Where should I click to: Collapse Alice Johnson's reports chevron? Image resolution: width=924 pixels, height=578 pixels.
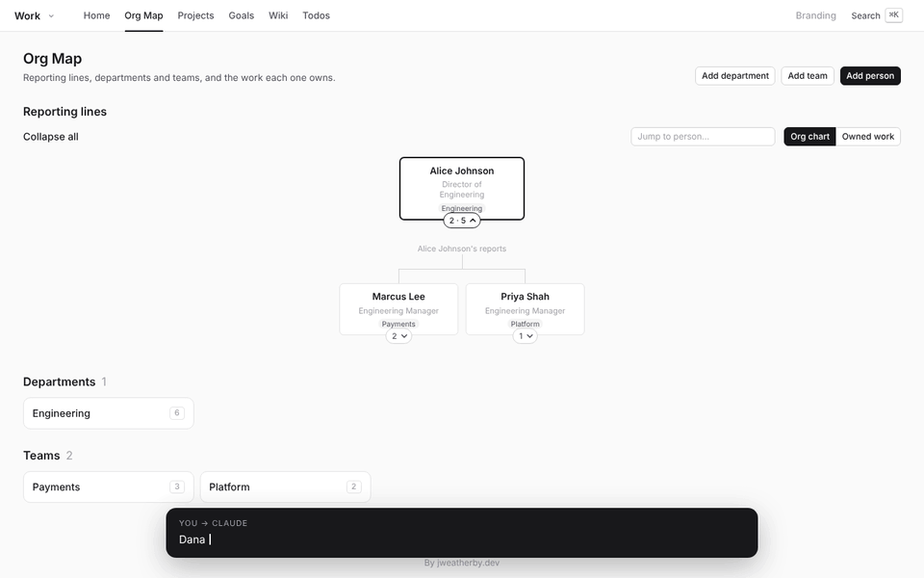(462, 221)
